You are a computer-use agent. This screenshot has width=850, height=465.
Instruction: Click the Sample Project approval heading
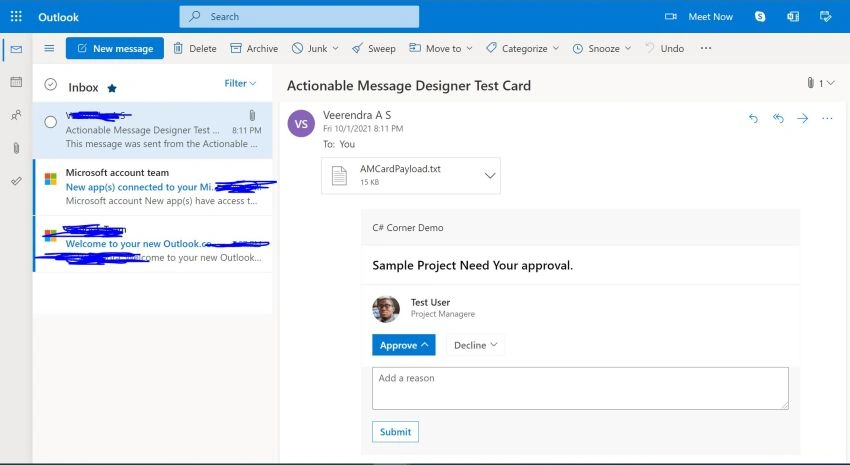[472, 266]
